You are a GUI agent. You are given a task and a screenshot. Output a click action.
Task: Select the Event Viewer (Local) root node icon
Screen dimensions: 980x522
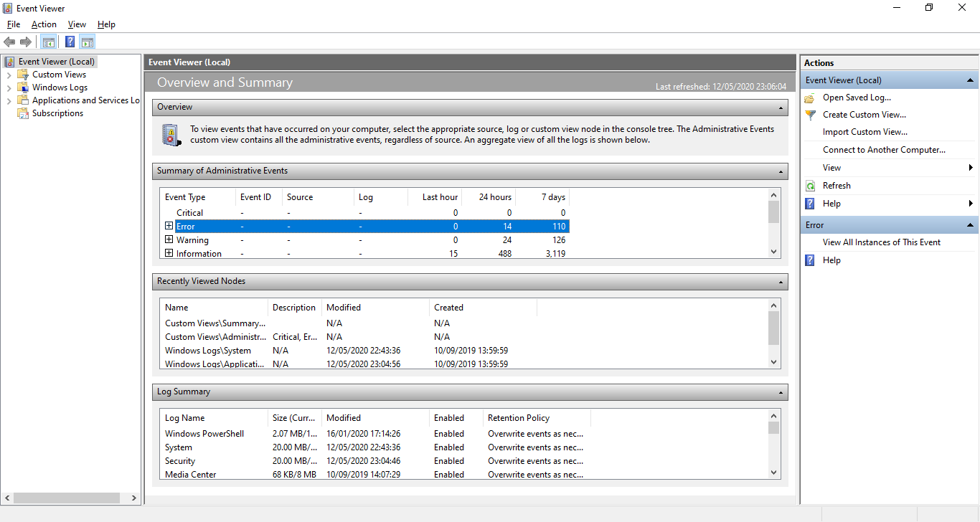click(9, 62)
